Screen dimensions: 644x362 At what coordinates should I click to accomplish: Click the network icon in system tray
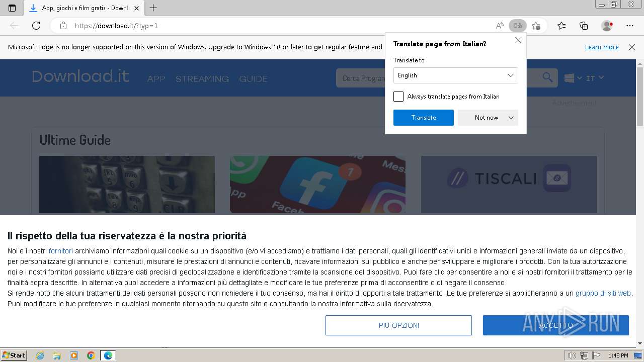pyautogui.click(x=584, y=355)
